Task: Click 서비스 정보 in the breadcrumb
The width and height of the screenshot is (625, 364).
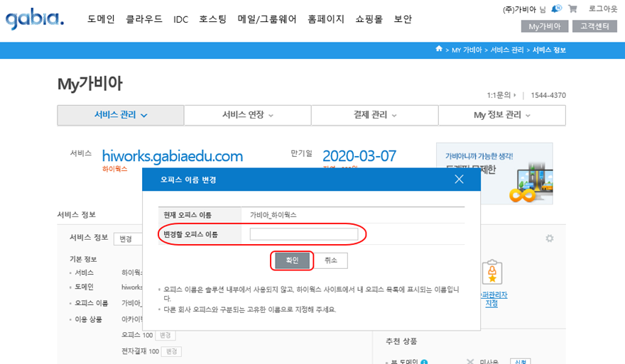Action: click(x=549, y=50)
